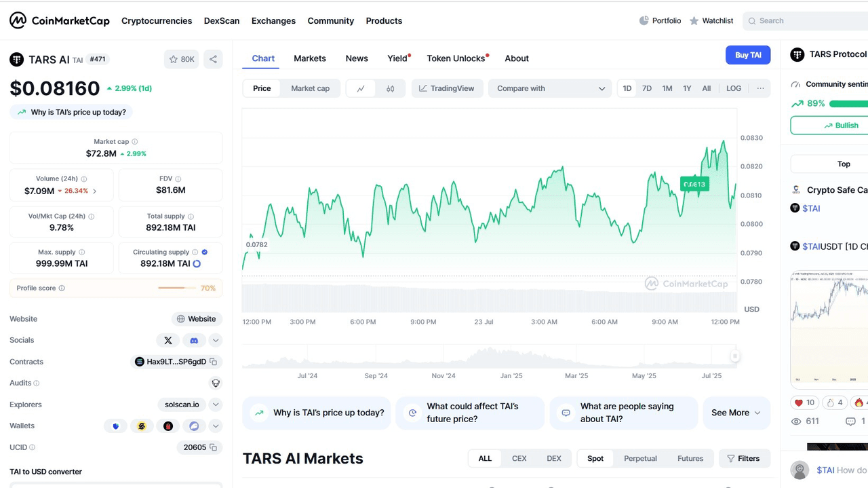Switch to line chart icon
Viewport: 868px width, 488px height.
point(361,88)
